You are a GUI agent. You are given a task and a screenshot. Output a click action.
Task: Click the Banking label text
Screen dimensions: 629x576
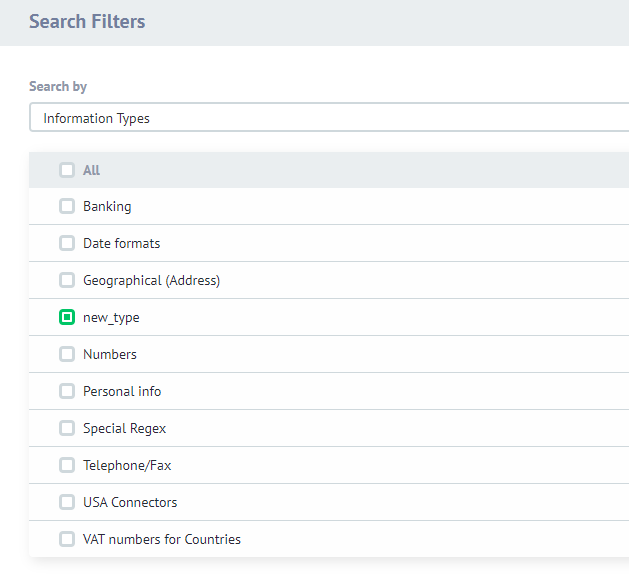point(107,206)
